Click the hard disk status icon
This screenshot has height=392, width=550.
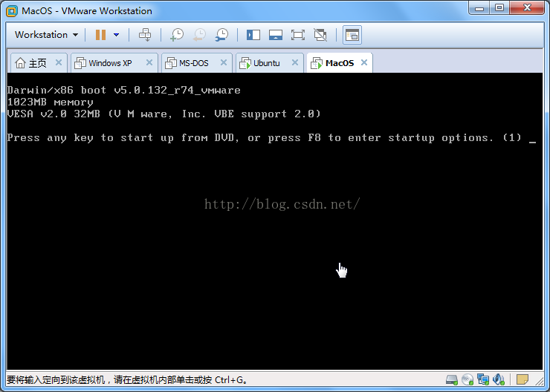click(451, 379)
